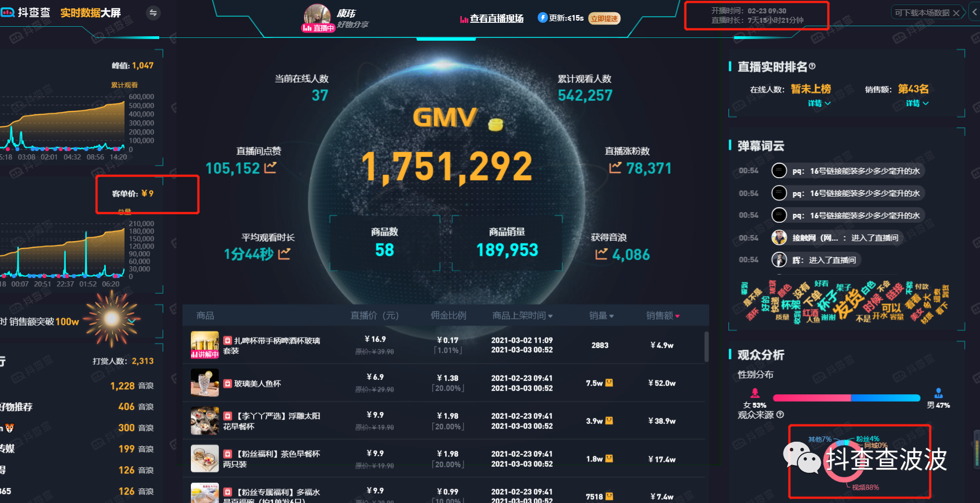Screen dimensions: 980x503
Task: Click Douyin shop icon before 浮雕太阳花早餐杯
Action: (x=228, y=416)
